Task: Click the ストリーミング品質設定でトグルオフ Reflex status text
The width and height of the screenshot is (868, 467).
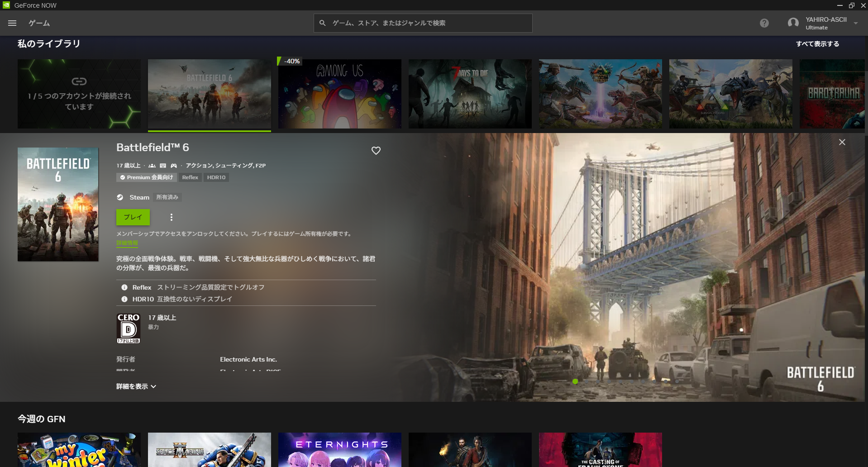Action: [211, 287]
